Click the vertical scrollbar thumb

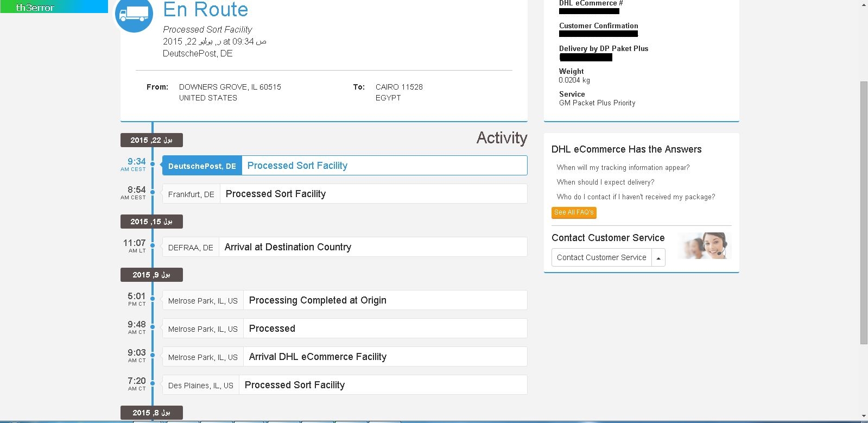(x=864, y=212)
